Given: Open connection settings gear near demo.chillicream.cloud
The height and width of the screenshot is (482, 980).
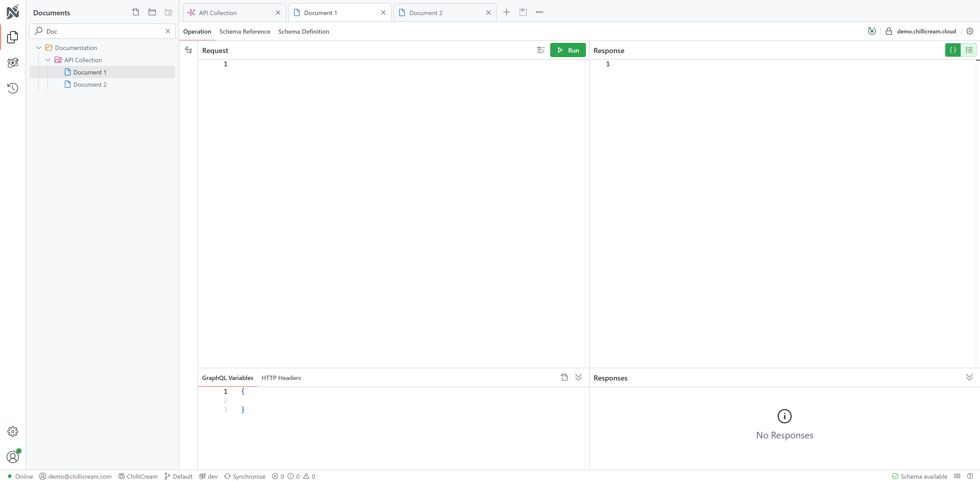Looking at the screenshot, I should [969, 31].
